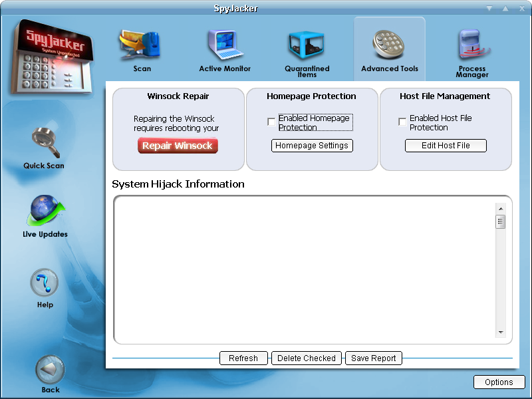
Task: Save Report of hijack information
Action: tap(374, 358)
